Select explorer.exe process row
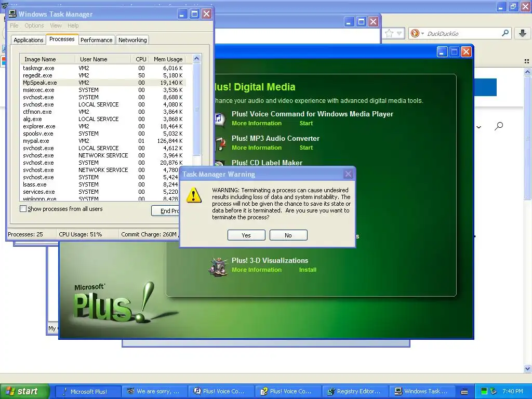Screen dimensions: 532x399 point(103,126)
